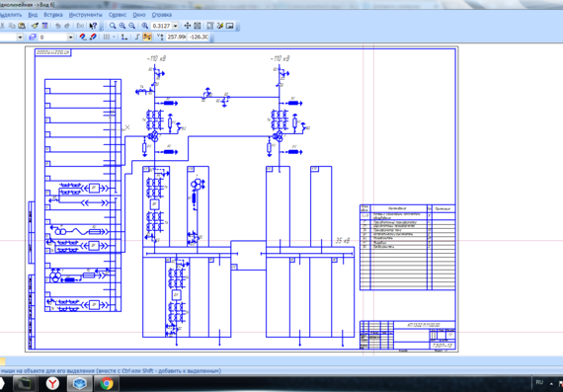Image resolution: width=563 pixels, height=392 pixels.
Task: Open the layer number dropdown showing 0
Action: [71, 37]
